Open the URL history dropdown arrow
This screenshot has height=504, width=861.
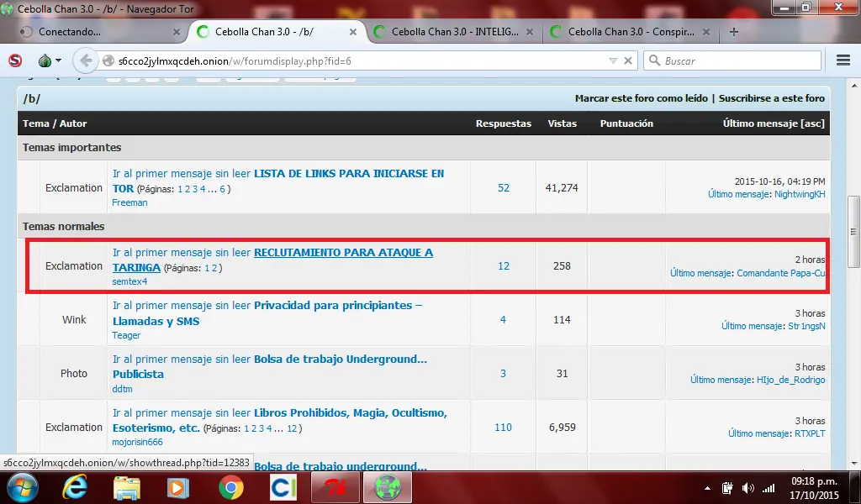(613, 60)
